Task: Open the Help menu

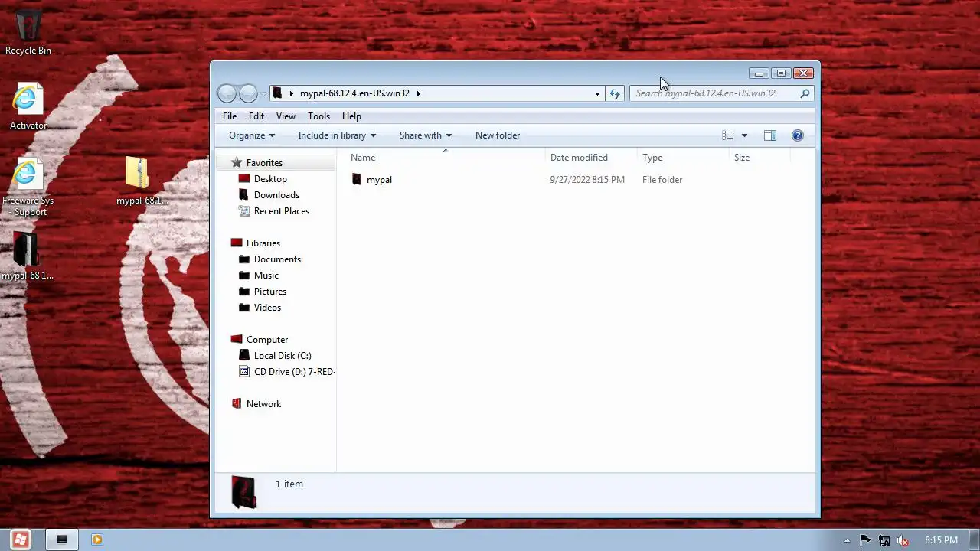Action: [x=351, y=116]
